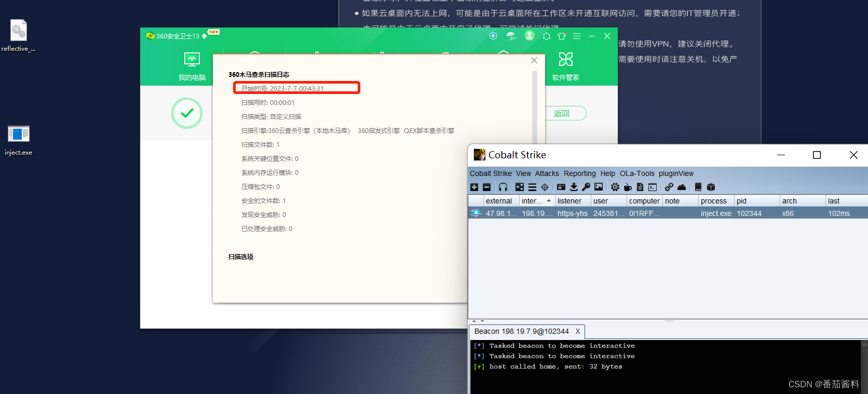Open the Credentials icon in the toolbar
Viewport: 868px width, 394px height.
click(x=561, y=187)
